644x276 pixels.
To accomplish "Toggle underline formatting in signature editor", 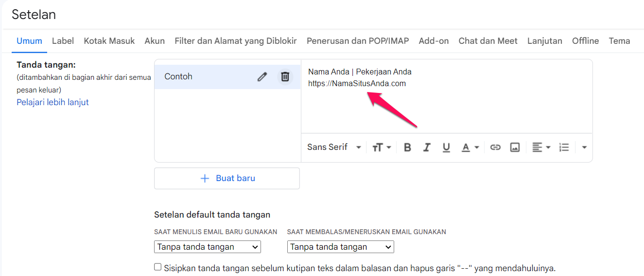I will (446, 147).
